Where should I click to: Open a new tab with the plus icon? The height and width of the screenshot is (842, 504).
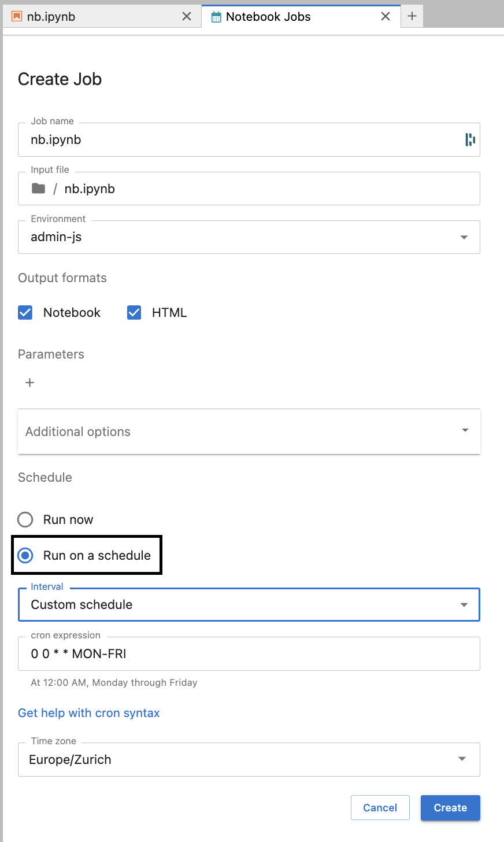[x=412, y=16]
